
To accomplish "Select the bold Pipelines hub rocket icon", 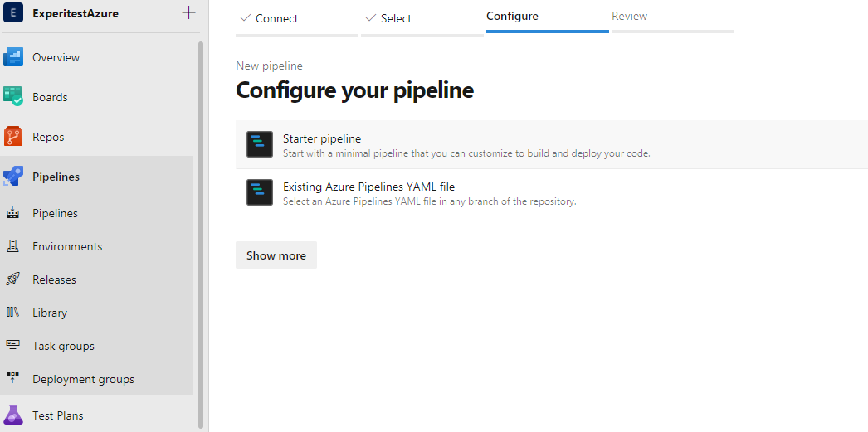I will (x=13, y=177).
